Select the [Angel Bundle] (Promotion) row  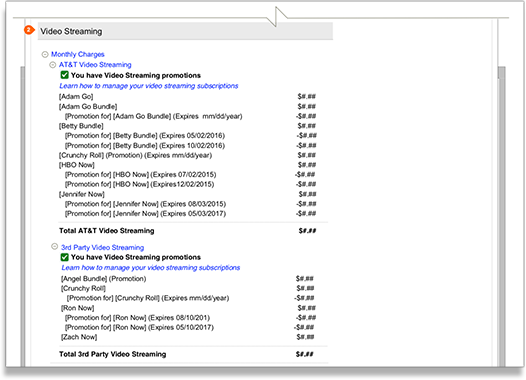[x=188, y=279]
